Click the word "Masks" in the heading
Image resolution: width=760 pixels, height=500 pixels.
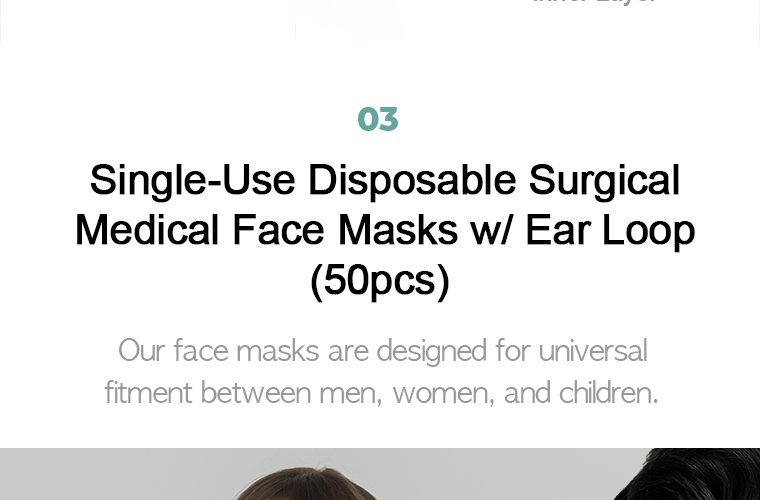point(398,230)
